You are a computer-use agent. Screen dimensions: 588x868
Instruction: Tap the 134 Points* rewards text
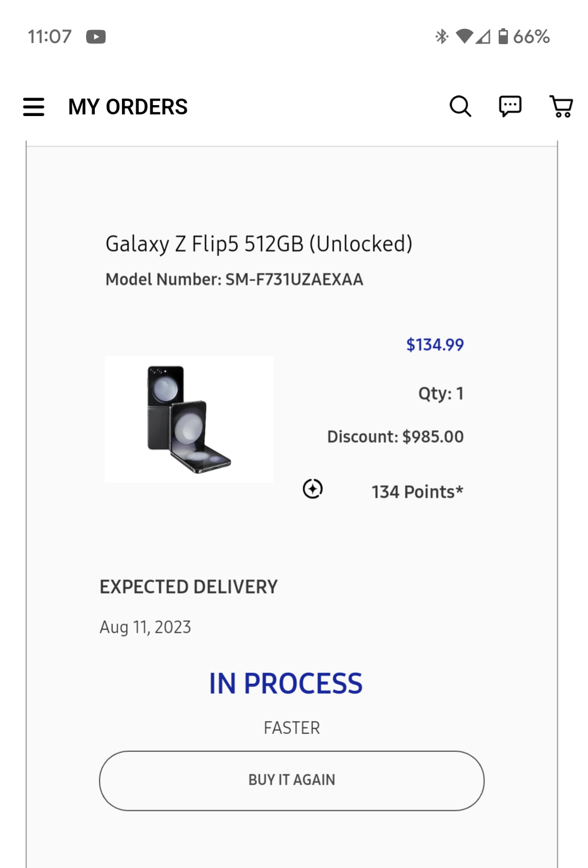coord(417,492)
